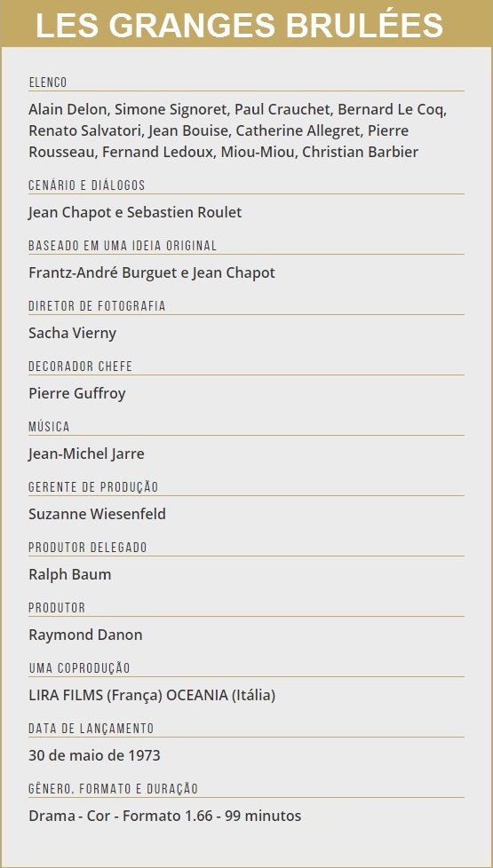Click the name Pierre Guffroy

point(77,393)
